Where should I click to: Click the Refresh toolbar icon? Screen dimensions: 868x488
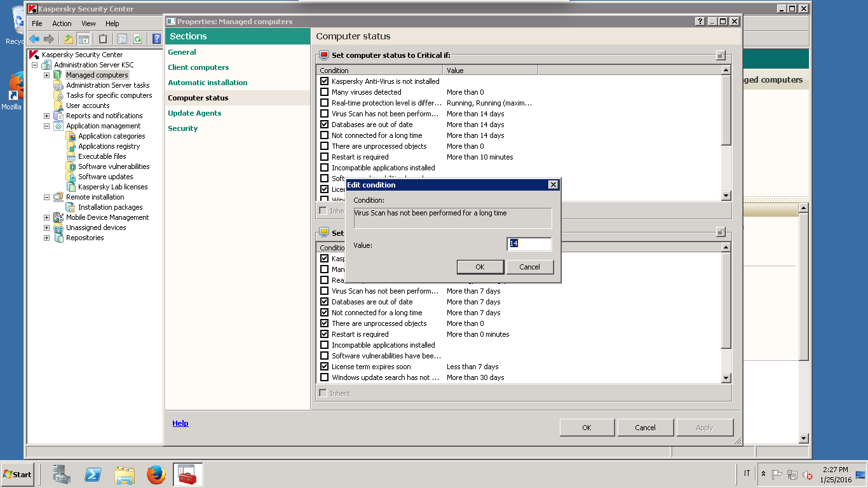pyautogui.click(x=137, y=39)
